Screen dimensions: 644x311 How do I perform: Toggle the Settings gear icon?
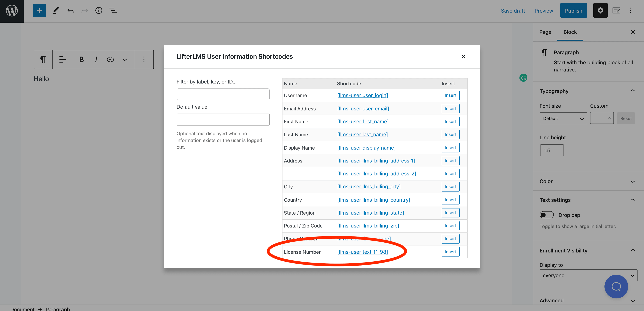point(600,10)
